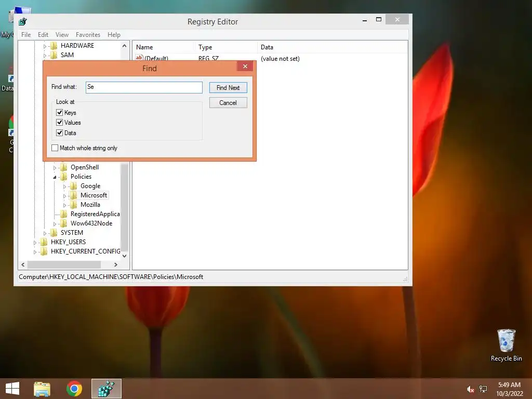
Task: Click the Mozilla folder icon
Action: [73, 205]
